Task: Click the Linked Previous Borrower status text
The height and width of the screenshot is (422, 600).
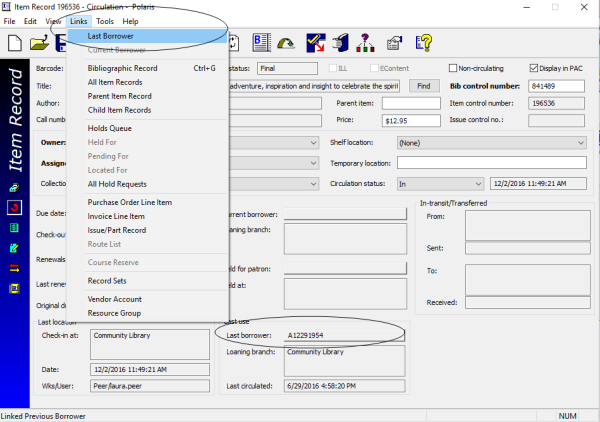Action: [x=43, y=416]
